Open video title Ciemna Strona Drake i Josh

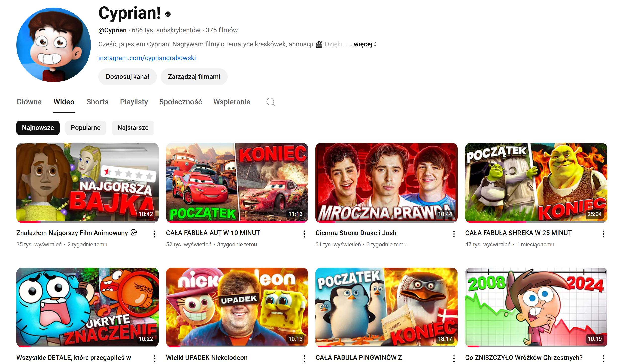point(356,233)
